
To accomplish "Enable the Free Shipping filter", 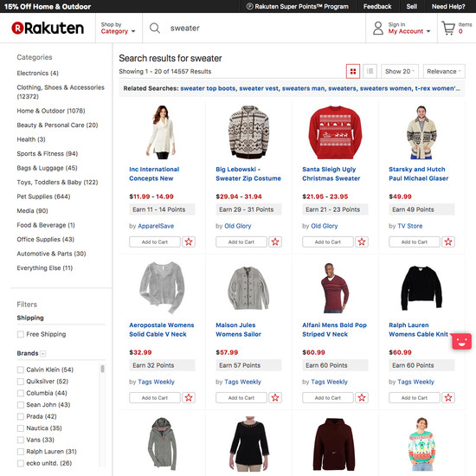I will coord(21,334).
